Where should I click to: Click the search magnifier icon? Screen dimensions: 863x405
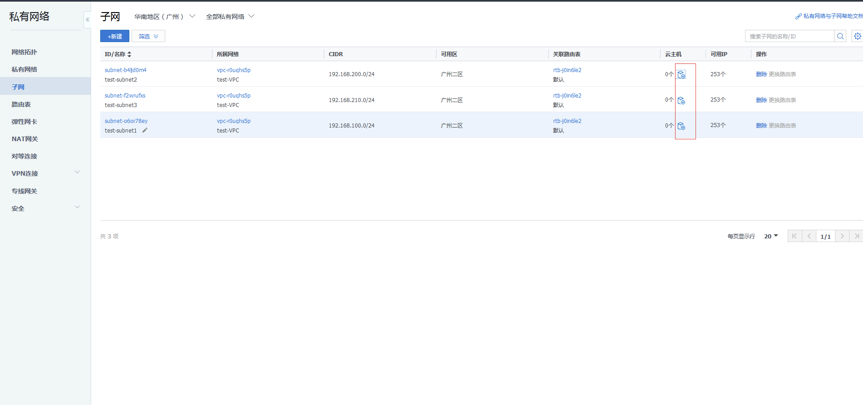coord(840,36)
